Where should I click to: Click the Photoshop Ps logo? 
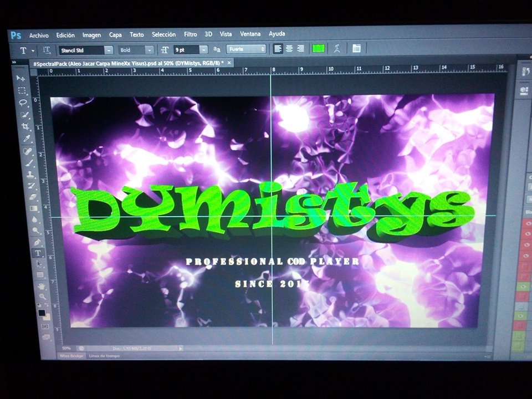pos(16,35)
